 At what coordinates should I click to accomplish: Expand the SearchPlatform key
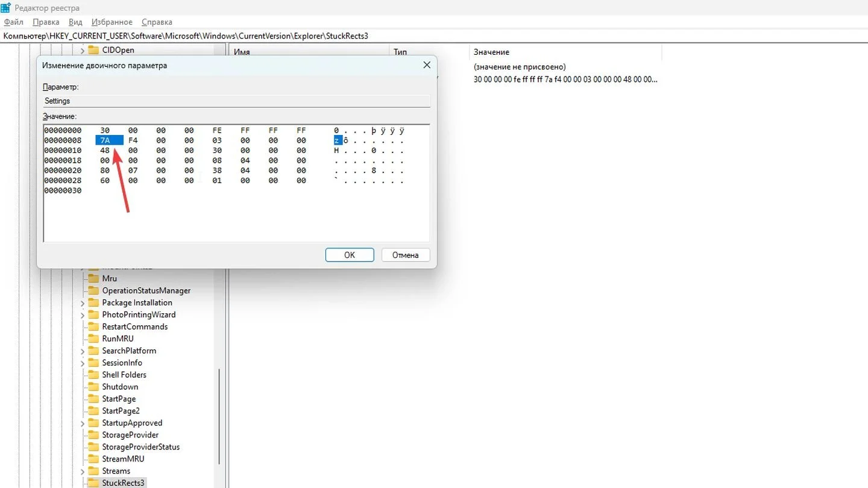coord(83,351)
